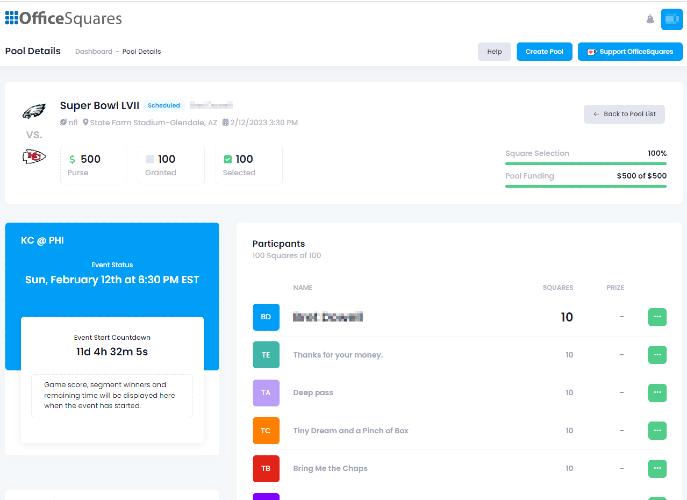Click the Sun, February 12th event status text

pyautogui.click(x=112, y=280)
